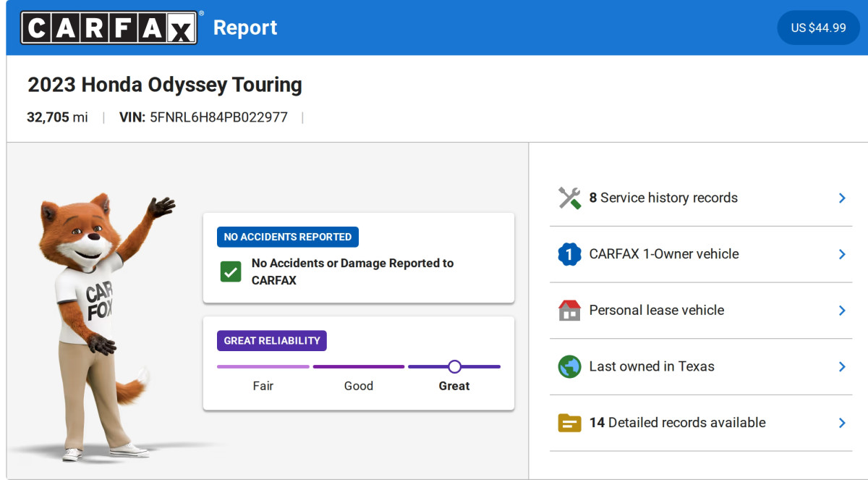Screen dimensions: 868x480
Task: Click the globe icon beside Last owned
Action: [x=569, y=366]
